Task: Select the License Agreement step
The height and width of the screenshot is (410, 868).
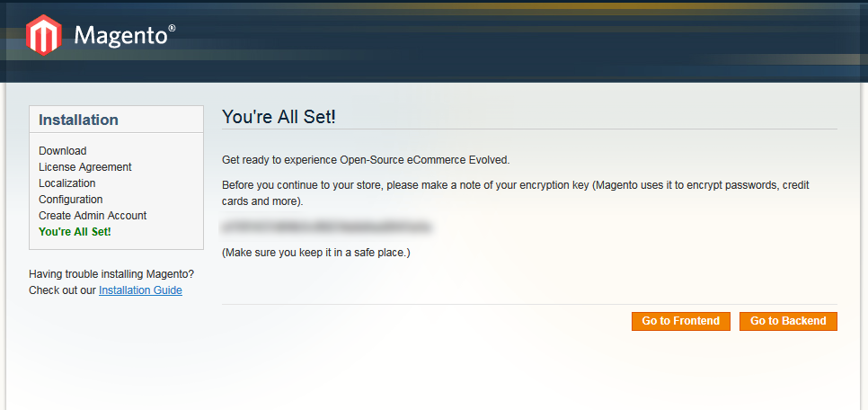Action: 85,166
